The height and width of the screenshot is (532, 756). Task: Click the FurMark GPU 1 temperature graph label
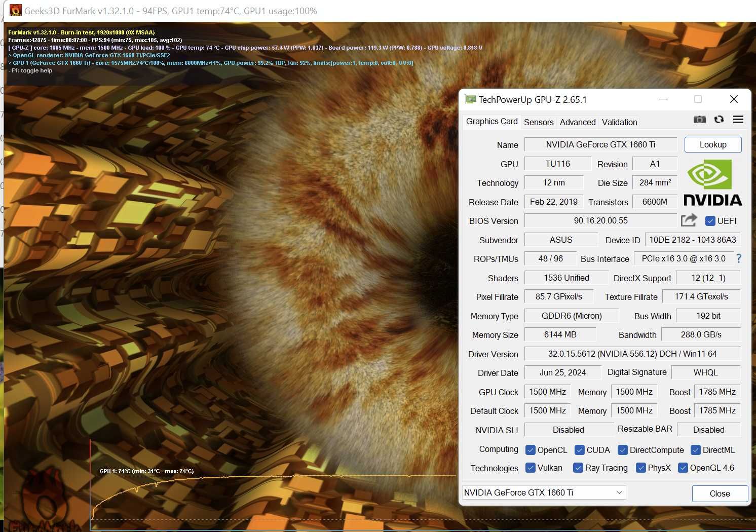pos(146,471)
